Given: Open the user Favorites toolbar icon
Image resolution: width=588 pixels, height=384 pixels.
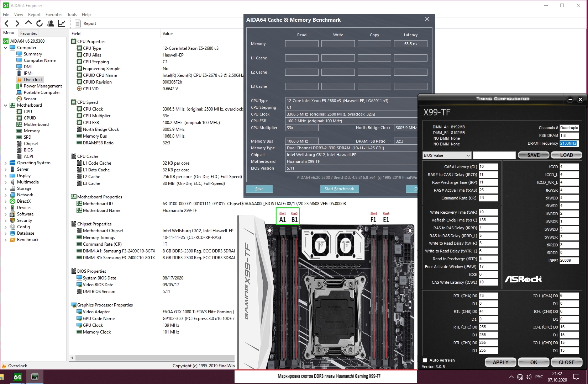Looking at the screenshot, I should point(51,23).
